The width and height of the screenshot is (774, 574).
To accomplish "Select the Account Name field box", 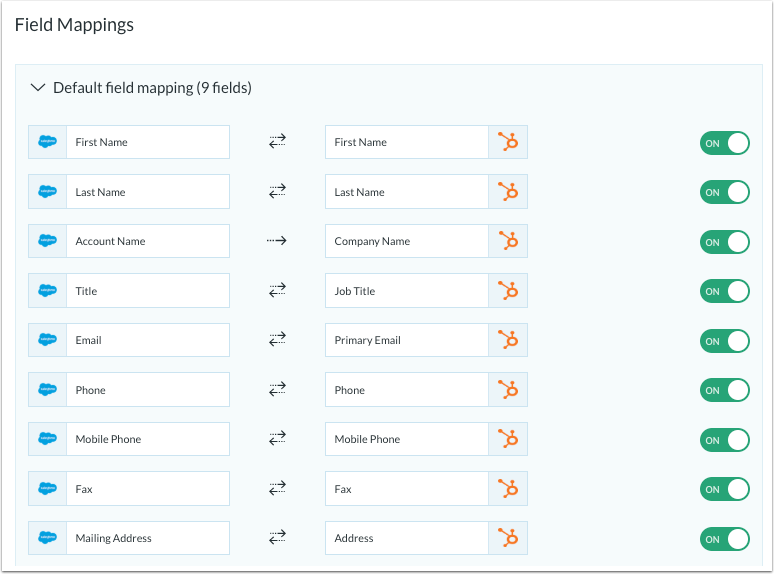I will (148, 241).
